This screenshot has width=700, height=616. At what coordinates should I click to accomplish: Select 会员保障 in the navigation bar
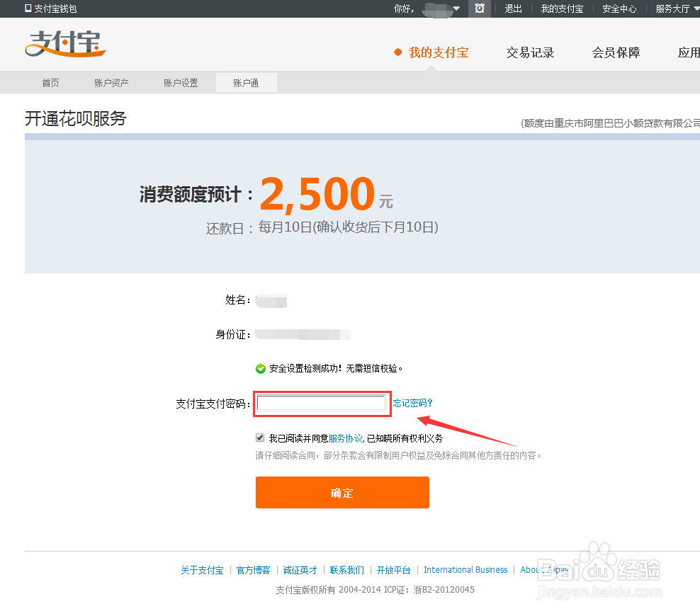pyautogui.click(x=615, y=52)
